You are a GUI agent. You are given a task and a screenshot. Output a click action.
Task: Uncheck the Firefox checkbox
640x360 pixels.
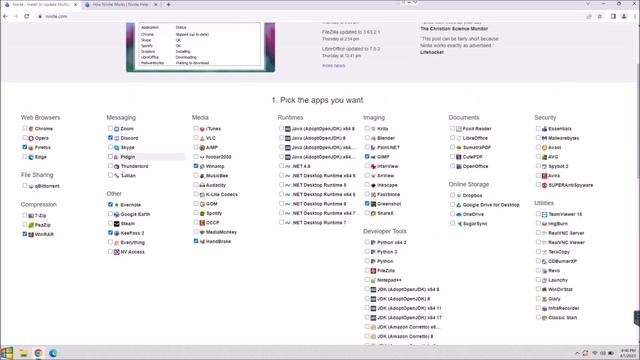pyautogui.click(x=24, y=147)
